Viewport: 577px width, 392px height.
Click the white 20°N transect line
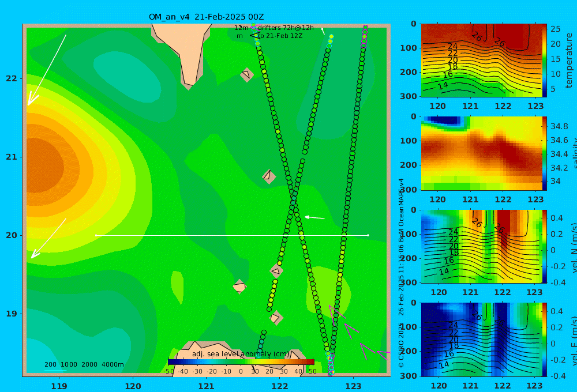(232, 235)
